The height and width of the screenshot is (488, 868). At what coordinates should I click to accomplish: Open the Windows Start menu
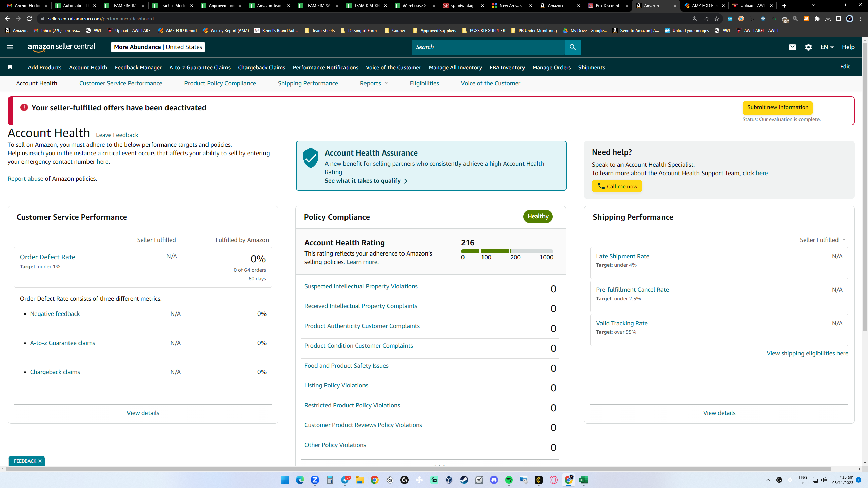coord(285,480)
